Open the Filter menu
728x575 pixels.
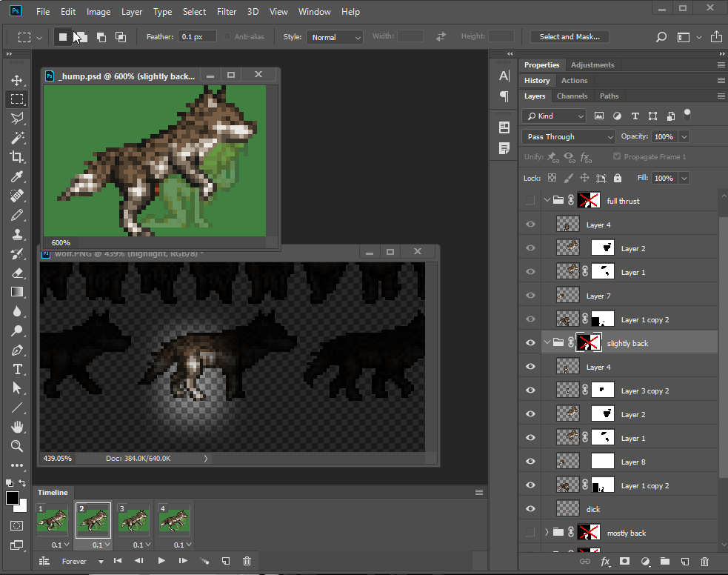tap(227, 12)
